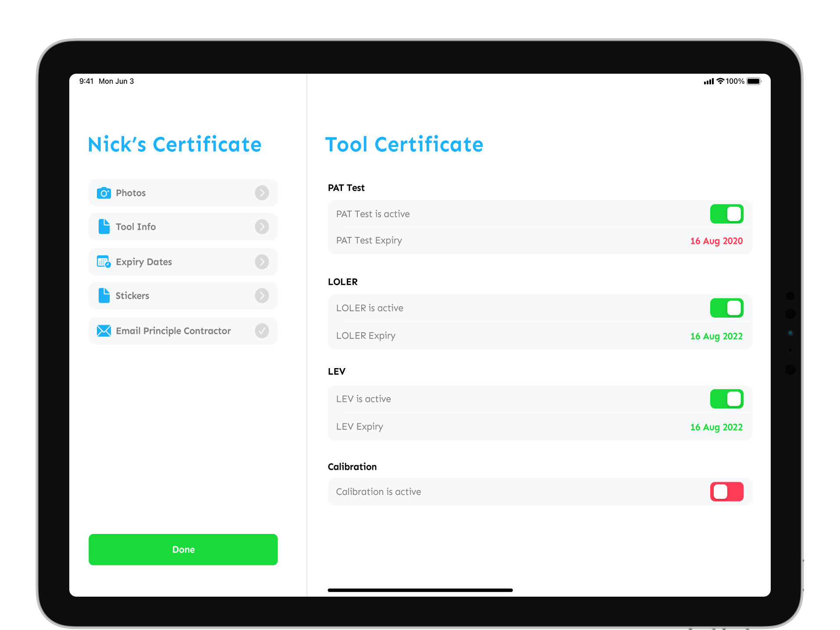Choose Email Principle Contractor
The width and height of the screenshot is (840, 630).
click(183, 331)
